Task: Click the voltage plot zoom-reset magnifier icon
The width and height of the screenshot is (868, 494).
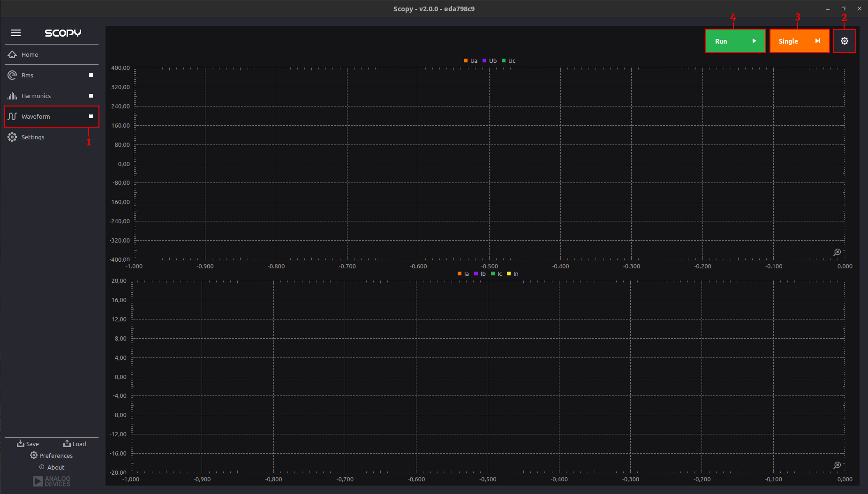Action: [837, 252]
